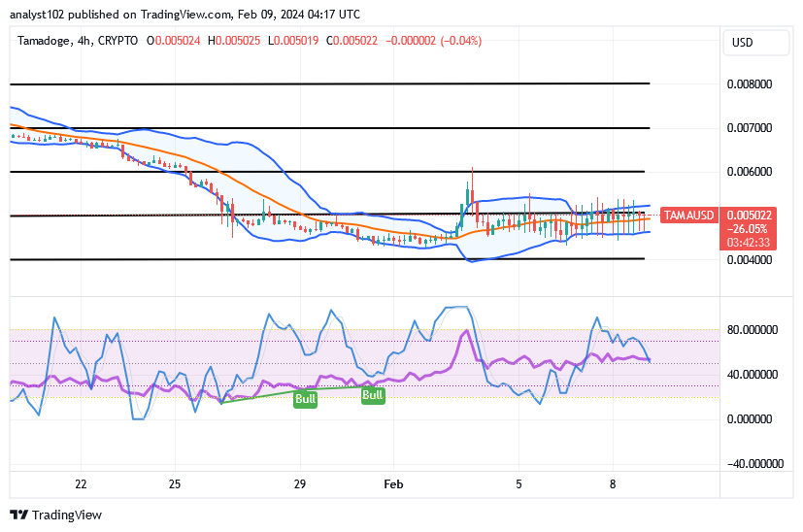Click the date label 22
Screen dimensions: 803x532
(x=81, y=483)
